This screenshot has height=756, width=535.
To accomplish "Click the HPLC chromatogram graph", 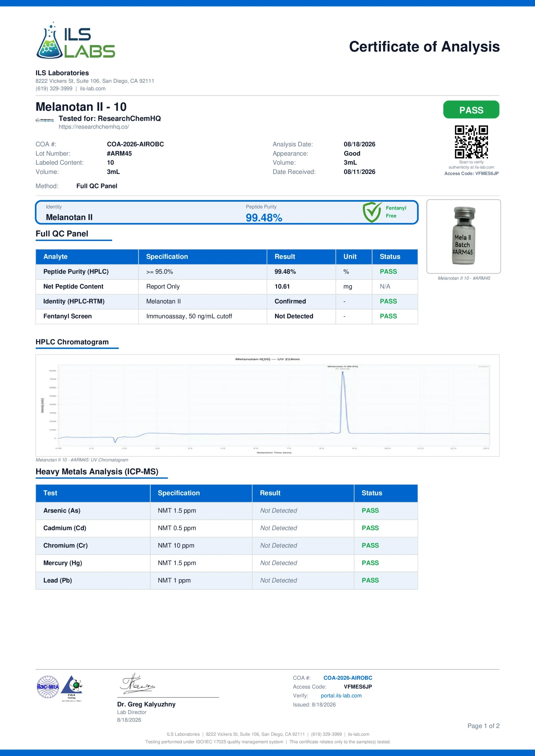I will point(267,405).
